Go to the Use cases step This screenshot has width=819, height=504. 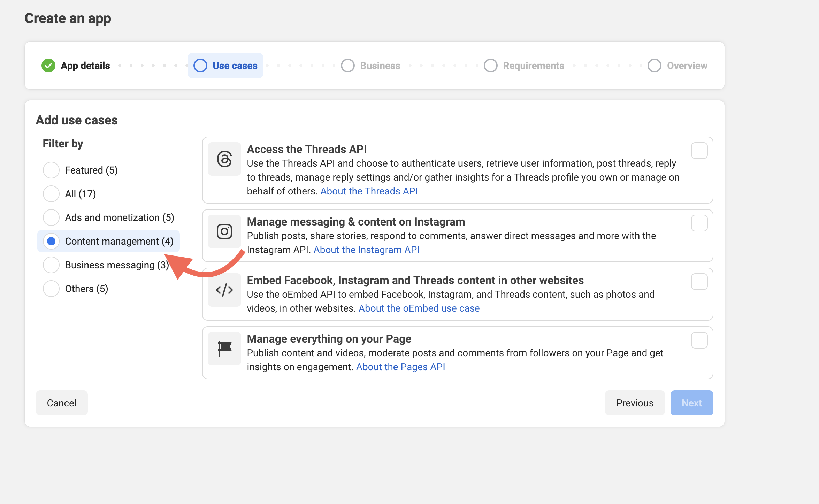pos(225,66)
